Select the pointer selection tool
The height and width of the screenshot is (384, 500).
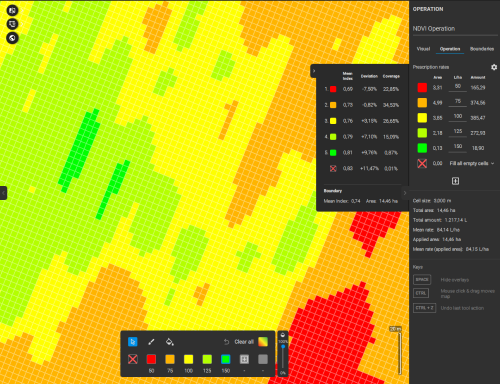coord(132,342)
